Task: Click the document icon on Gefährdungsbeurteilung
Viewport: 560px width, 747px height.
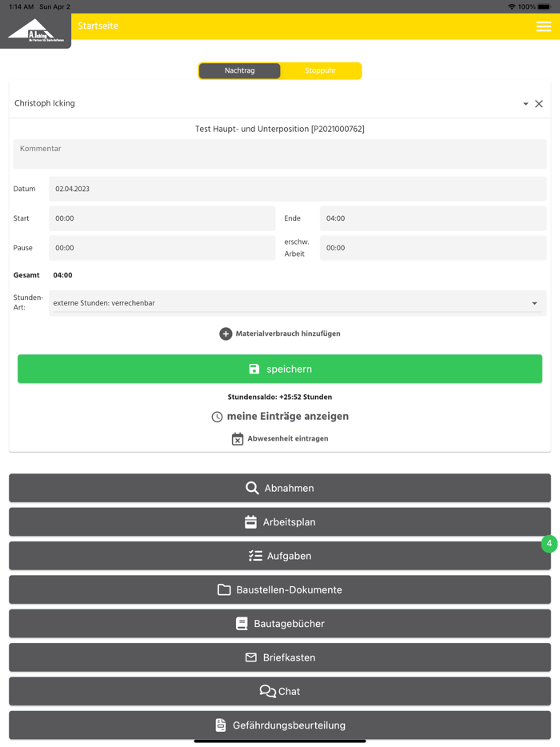Action: coord(221,725)
